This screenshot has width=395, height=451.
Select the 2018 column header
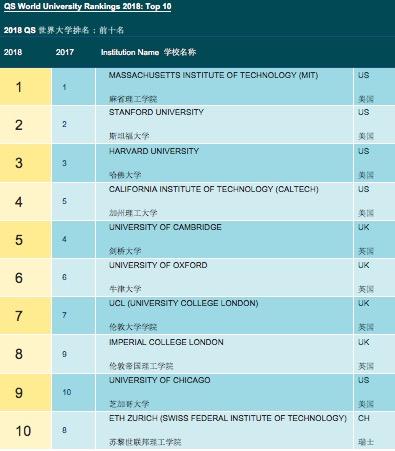click(x=13, y=52)
